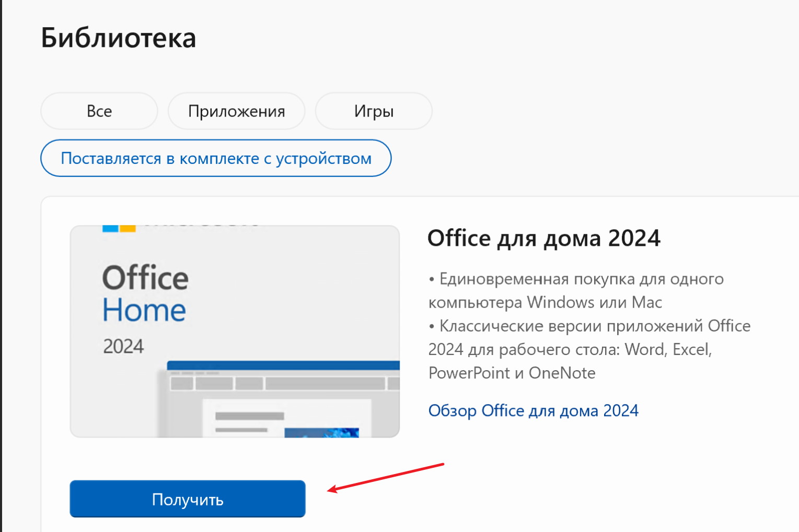The height and width of the screenshot is (532, 799).
Task: Show only "Игры" in the library
Action: point(374,111)
